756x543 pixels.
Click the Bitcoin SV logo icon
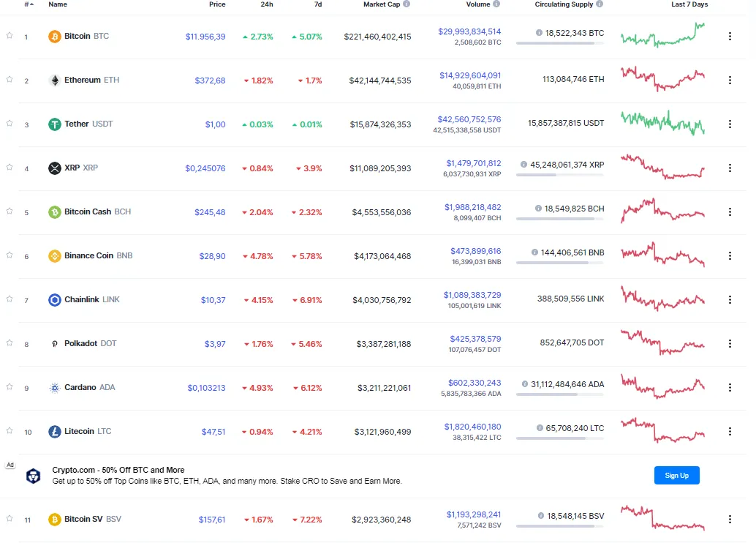[55, 520]
